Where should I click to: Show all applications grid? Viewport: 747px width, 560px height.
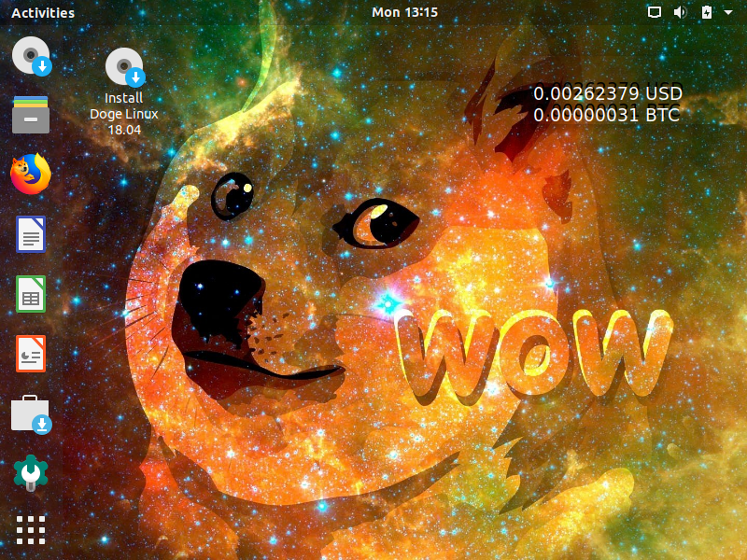31,529
